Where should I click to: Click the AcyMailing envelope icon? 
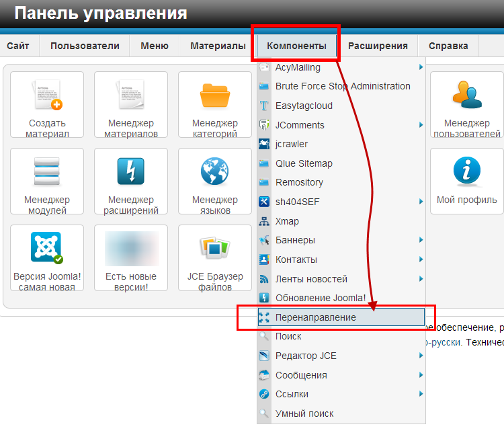264,67
